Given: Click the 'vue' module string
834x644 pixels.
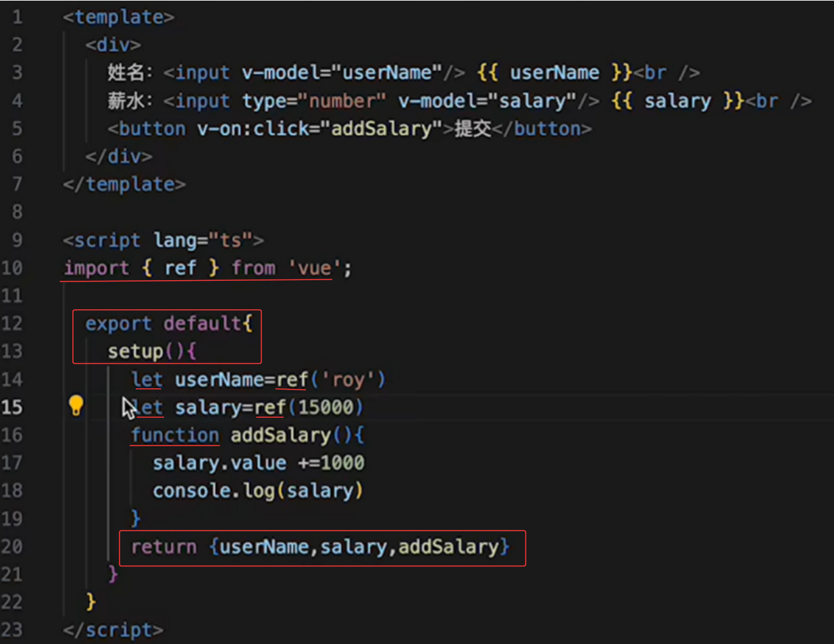Looking at the screenshot, I should point(315,268).
